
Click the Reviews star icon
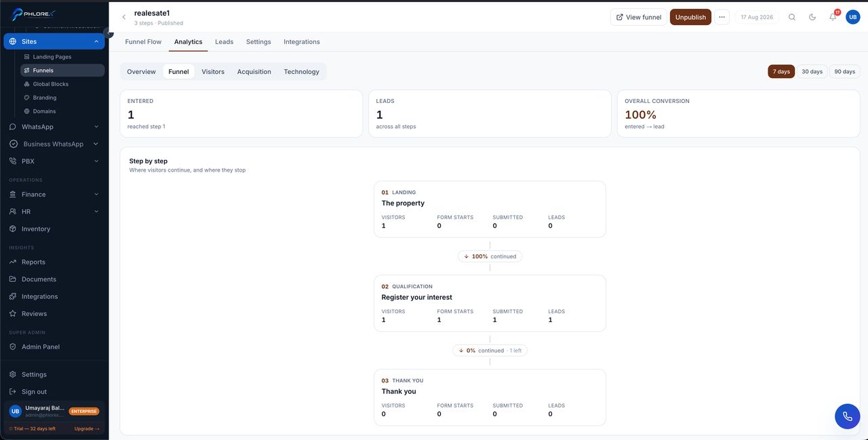point(14,314)
